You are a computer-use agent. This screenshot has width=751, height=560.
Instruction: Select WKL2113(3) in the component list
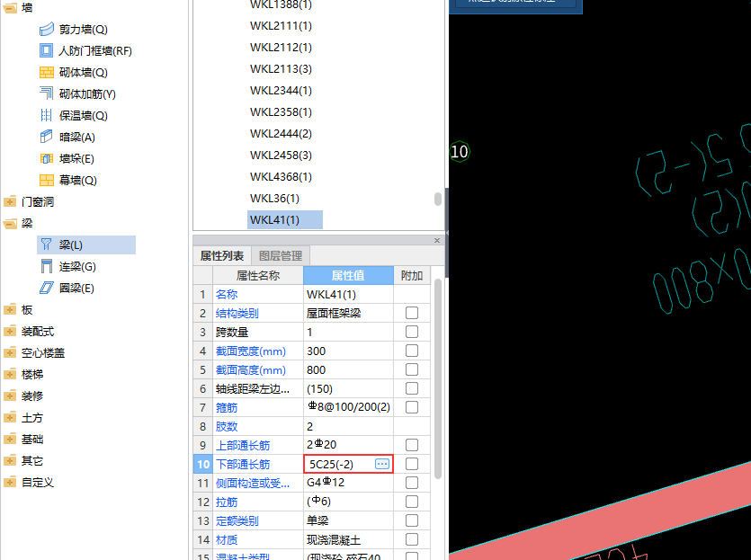(281, 69)
